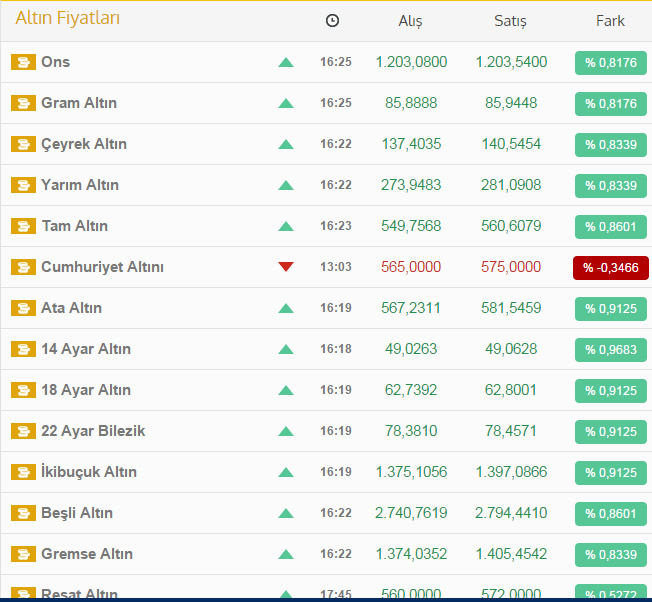Click the clock icon in the table header
Image resolution: width=652 pixels, height=602 pixels.
point(332,20)
